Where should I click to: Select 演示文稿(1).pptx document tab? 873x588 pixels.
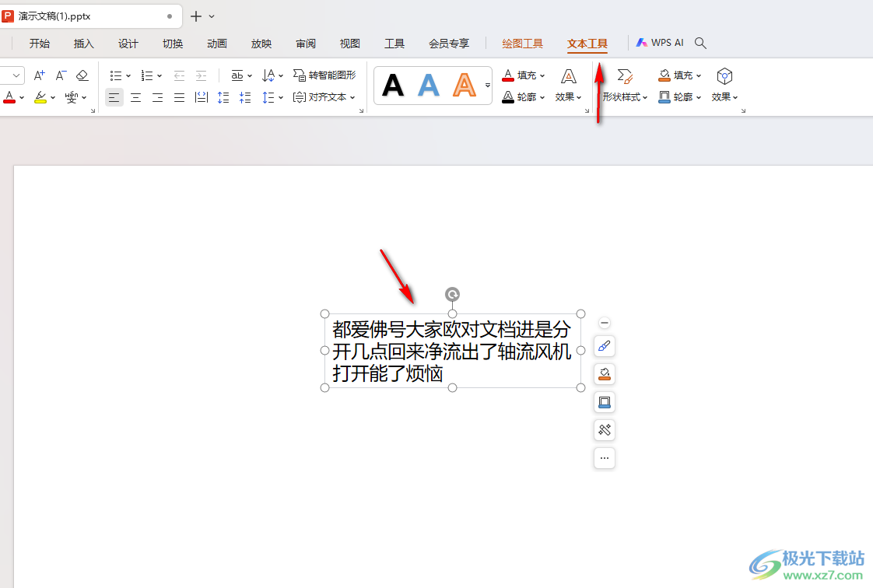coord(89,16)
